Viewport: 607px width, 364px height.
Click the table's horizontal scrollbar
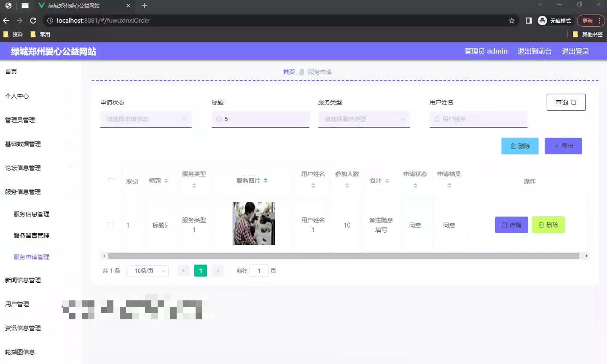344,256
